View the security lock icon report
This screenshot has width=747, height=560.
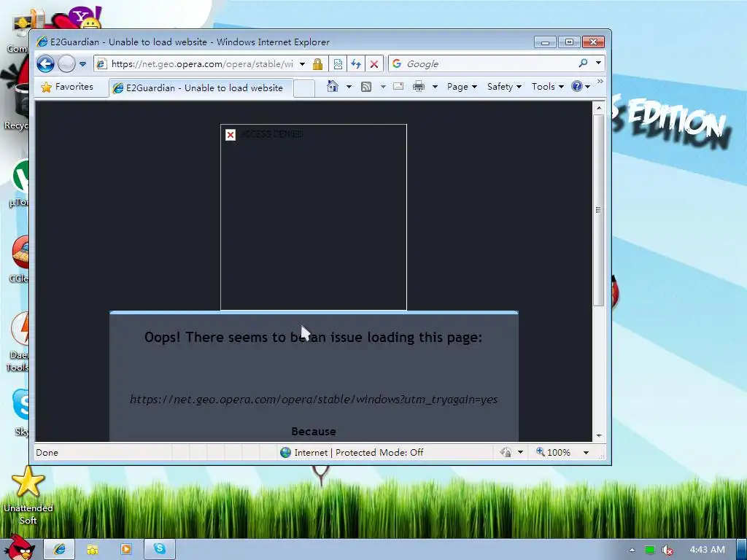tap(317, 64)
